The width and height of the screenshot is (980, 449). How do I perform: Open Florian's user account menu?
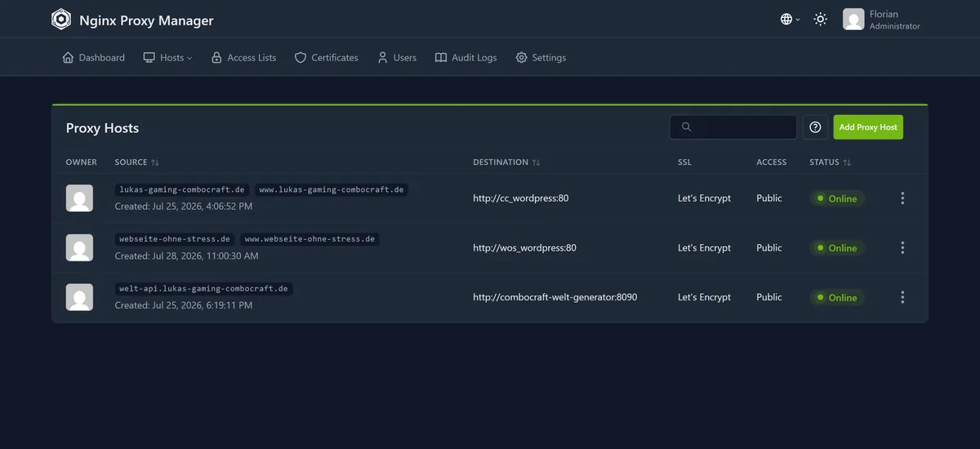point(882,20)
